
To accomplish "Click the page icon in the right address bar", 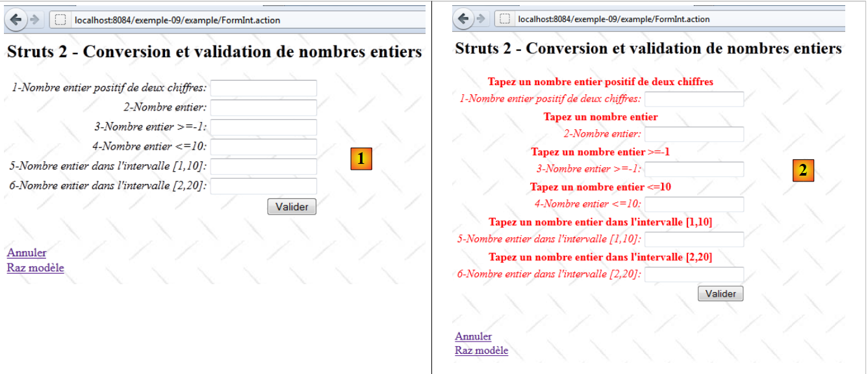I will (504, 19).
